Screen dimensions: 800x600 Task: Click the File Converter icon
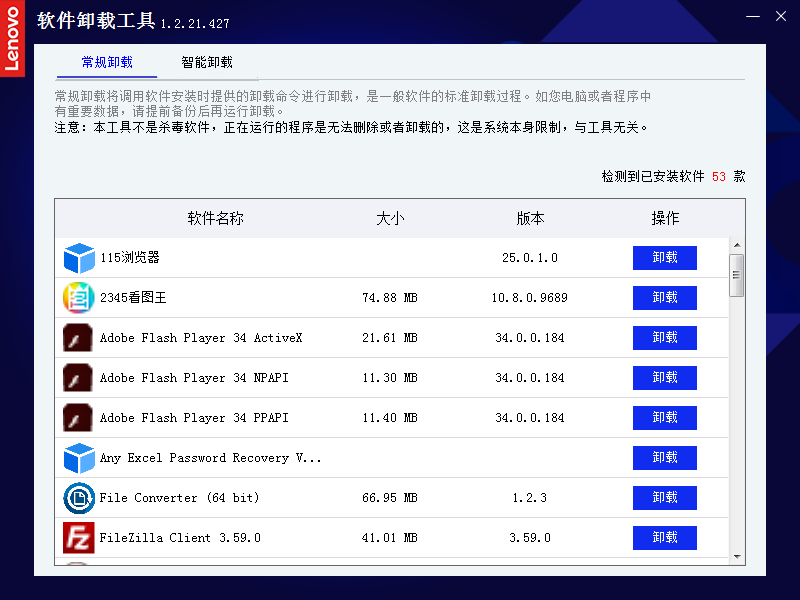click(79, 498)
